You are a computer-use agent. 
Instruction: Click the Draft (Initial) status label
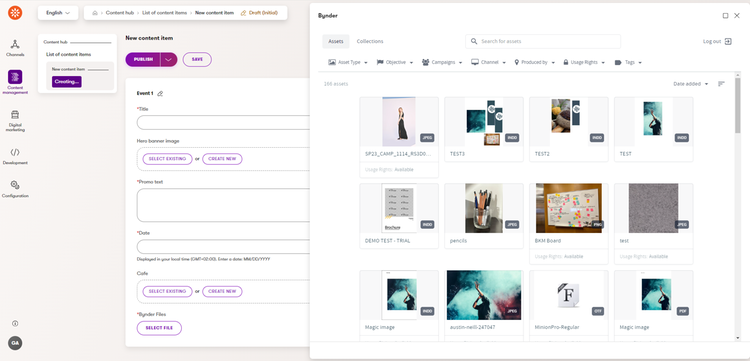pyautogui.click(x=260, y=13)
